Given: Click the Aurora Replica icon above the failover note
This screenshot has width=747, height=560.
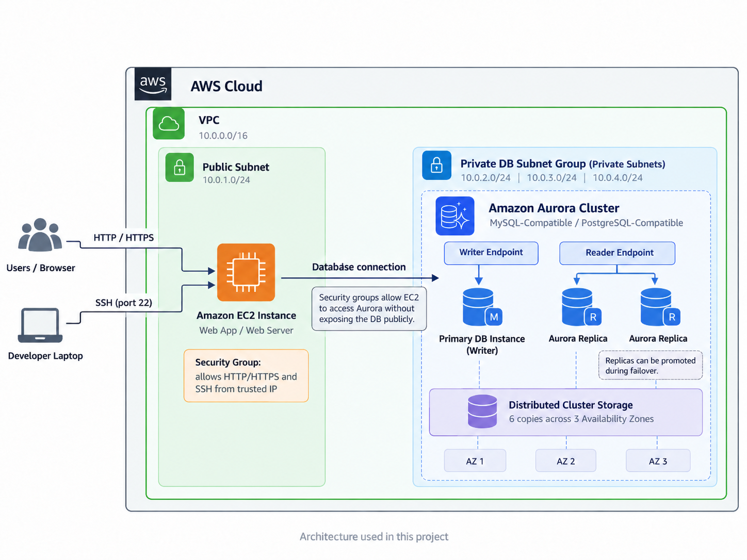Looking at the screenshot, I should pyautogui.click(x=660, y=307).
